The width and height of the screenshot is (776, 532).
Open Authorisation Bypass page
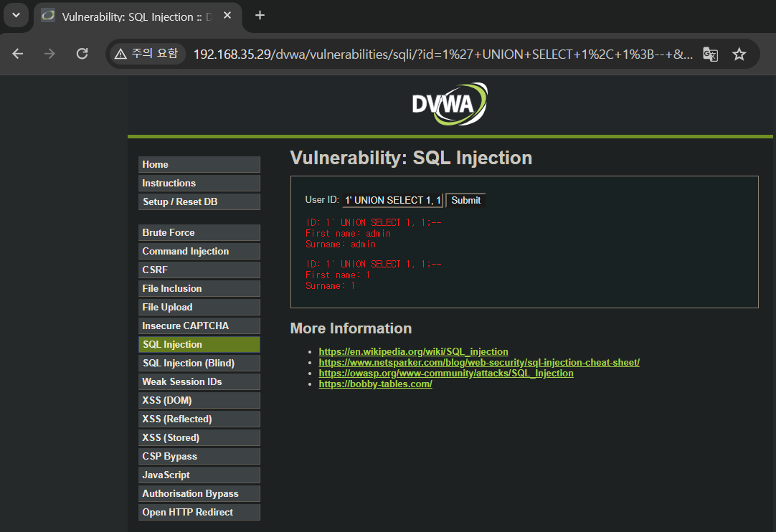click(199, 493)
